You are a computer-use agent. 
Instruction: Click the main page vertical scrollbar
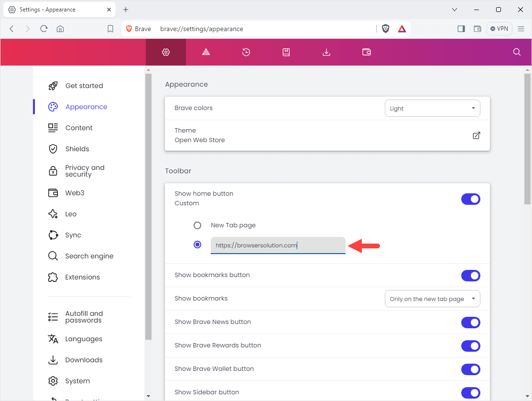(527, 139)
